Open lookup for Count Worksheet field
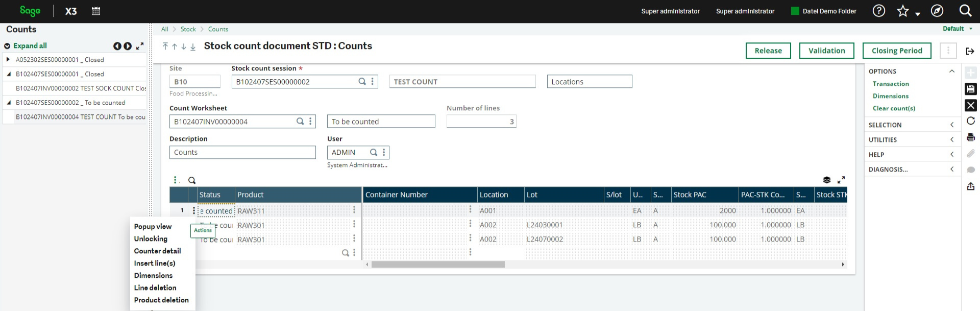The image size is (980, 311). [300, 121]
